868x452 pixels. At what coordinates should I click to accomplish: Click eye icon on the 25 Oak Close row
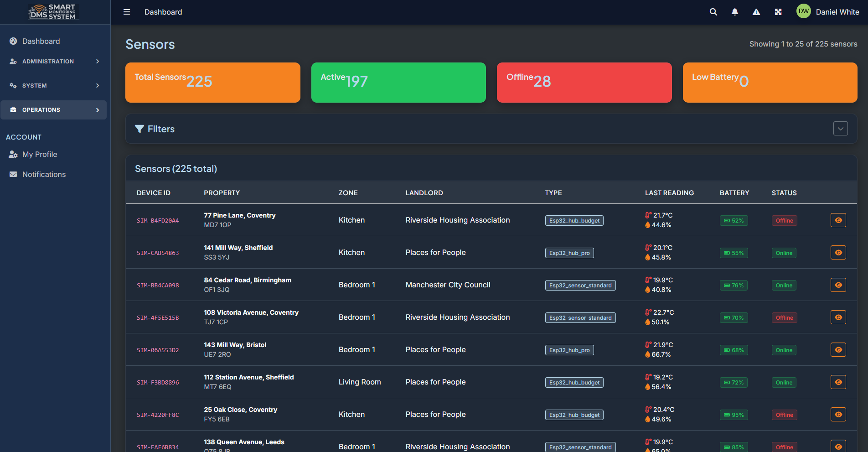838,414
